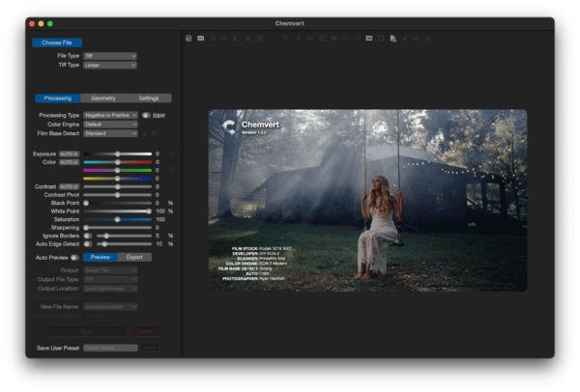This screenshot has height=392, width=580.
Task: Toggle the Color AUTO button
Action: (x=69, y=162)
